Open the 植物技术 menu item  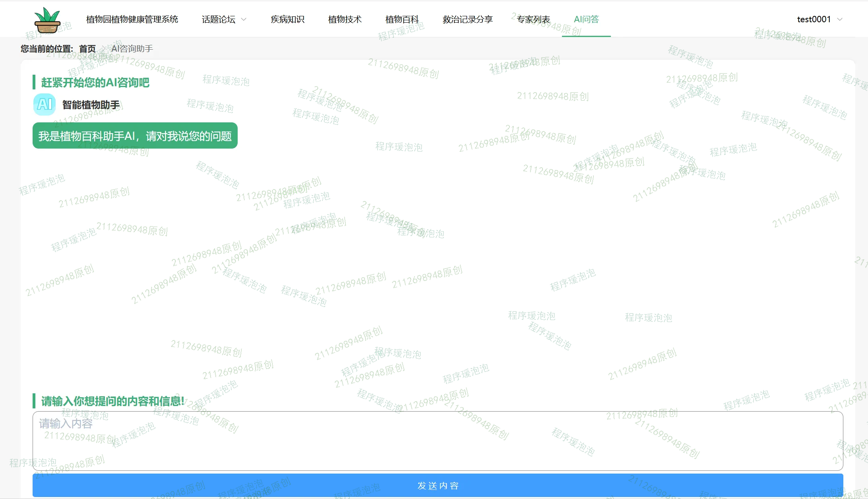345,19
